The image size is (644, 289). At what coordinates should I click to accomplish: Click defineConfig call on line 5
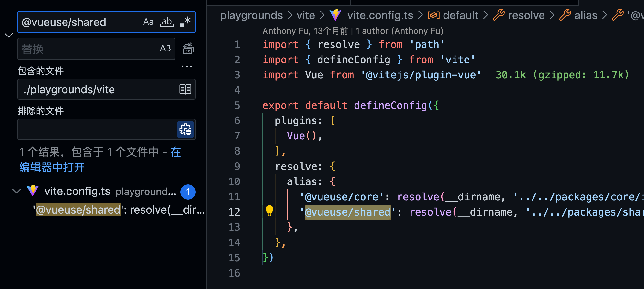pos(390,105)
